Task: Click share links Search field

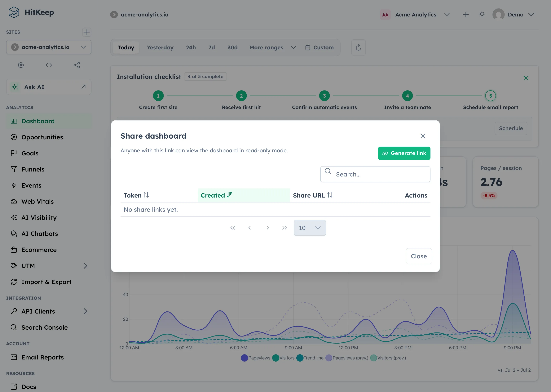Action: coord(375,174)
